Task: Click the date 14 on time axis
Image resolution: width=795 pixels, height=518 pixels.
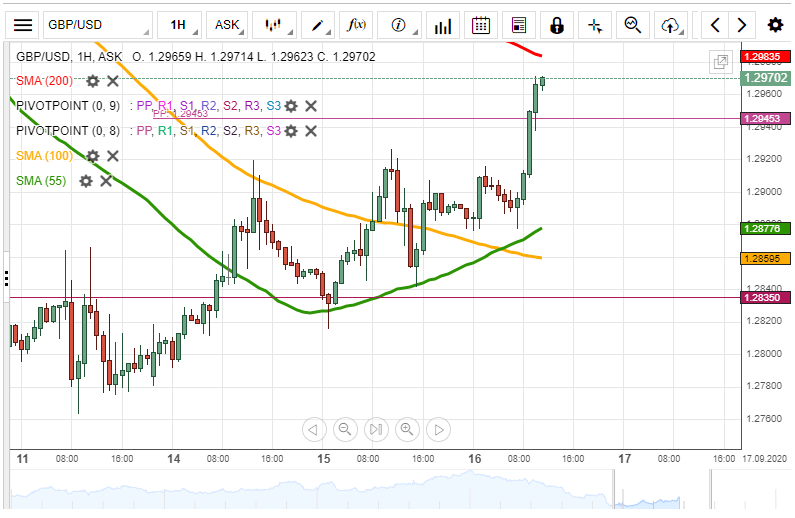Action: coord(173,459)
